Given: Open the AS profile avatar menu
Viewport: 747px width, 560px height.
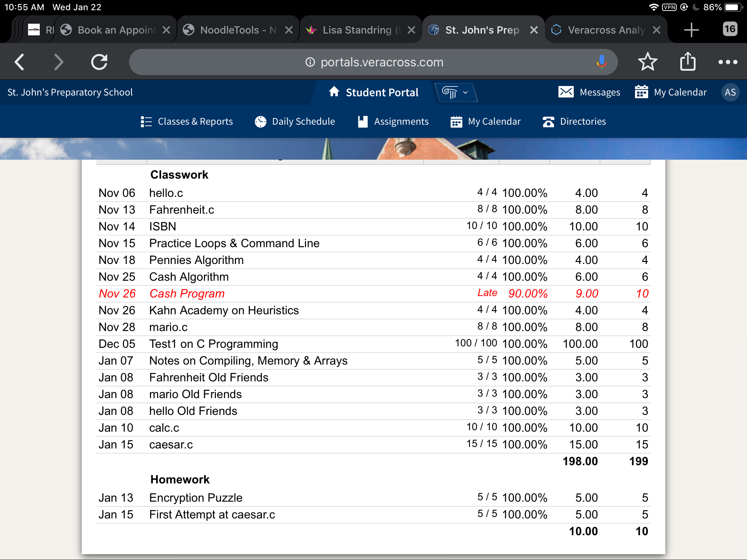Looking at the screenshot, I should point(730,92).
